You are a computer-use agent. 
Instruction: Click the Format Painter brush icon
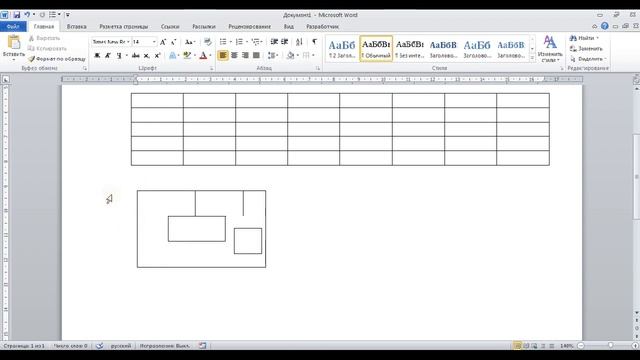click(32, 59)
